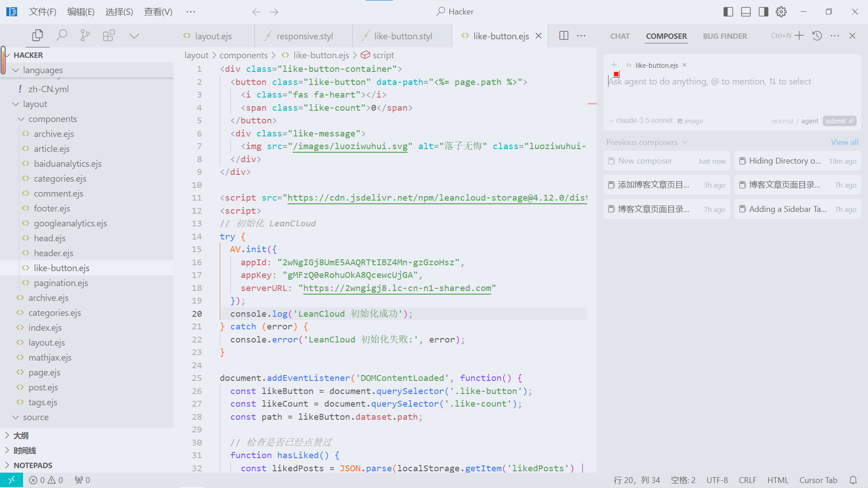Click the new composer plus icon

(x=799, y=36)
